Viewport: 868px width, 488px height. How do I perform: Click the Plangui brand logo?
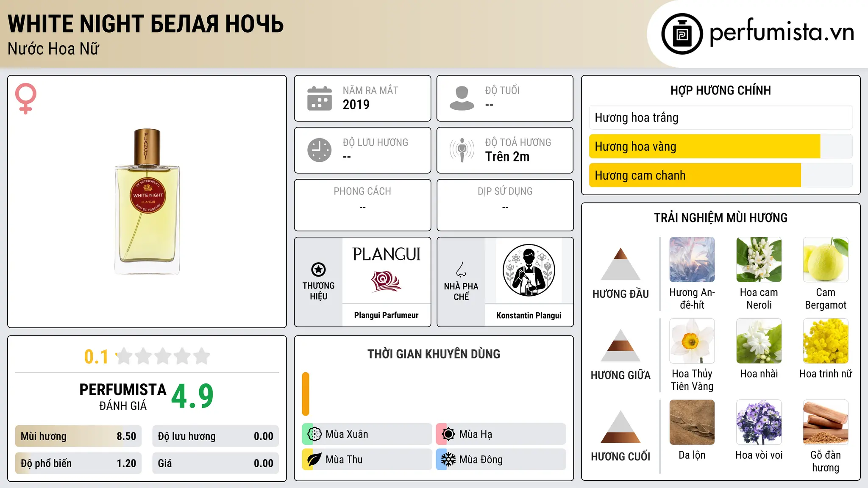point(387,270)
